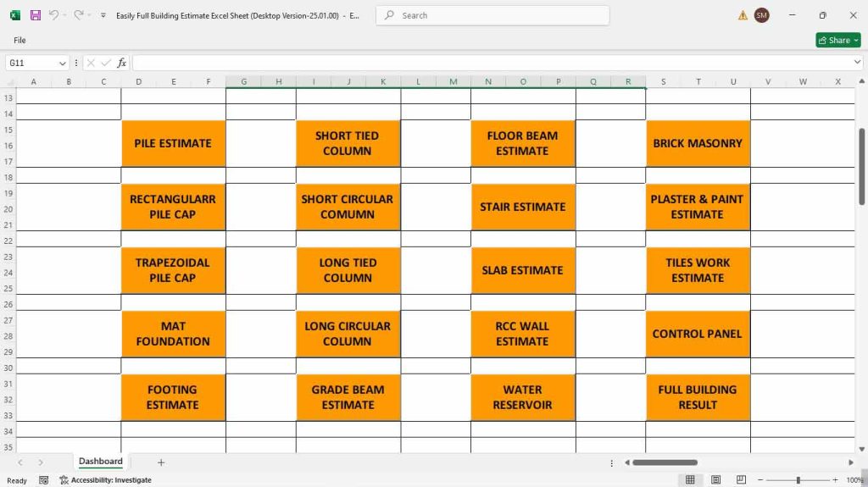Open the SM account profile avatar
The height and width of the screenshot is (487, 868).
[x=761, y=15]
